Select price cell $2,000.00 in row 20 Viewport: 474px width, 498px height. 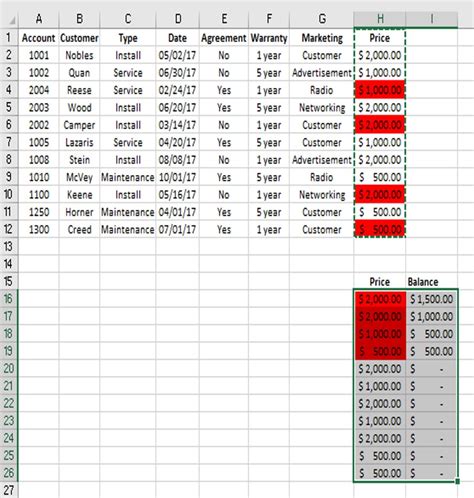click(380, 369)
